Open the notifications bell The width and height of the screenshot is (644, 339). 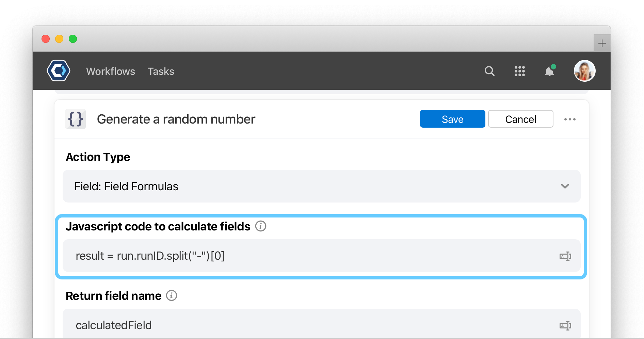tap(549, 71)
